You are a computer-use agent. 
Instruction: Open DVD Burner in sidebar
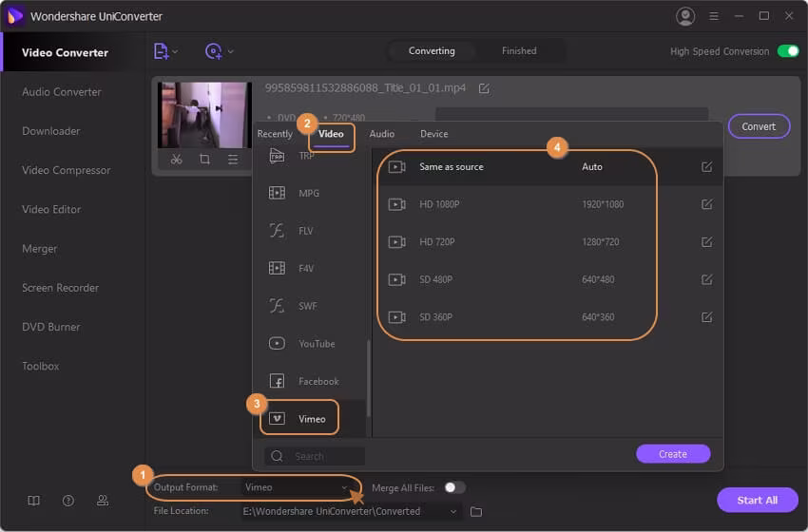pos(51,327)
